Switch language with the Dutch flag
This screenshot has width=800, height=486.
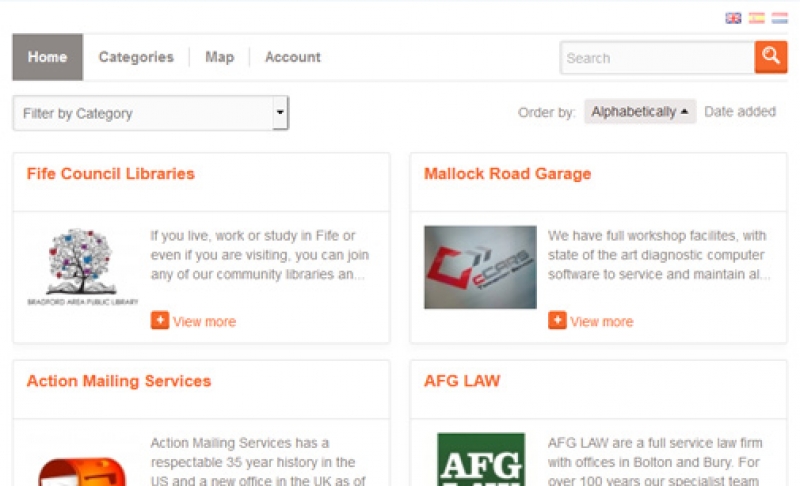point(780,18)
